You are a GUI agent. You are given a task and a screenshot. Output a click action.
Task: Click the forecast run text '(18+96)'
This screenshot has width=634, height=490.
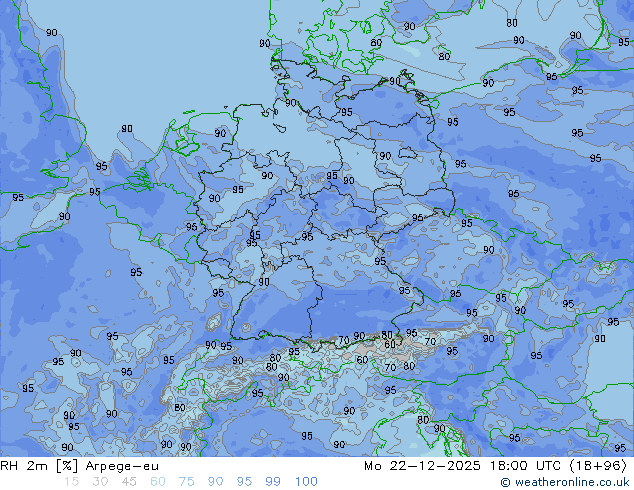pyautogui.click(x=598, y=466)
